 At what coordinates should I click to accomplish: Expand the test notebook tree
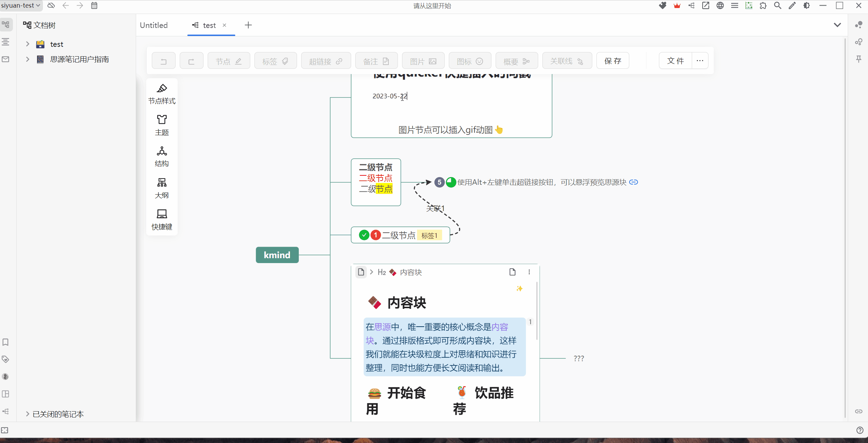pos(28,44)
